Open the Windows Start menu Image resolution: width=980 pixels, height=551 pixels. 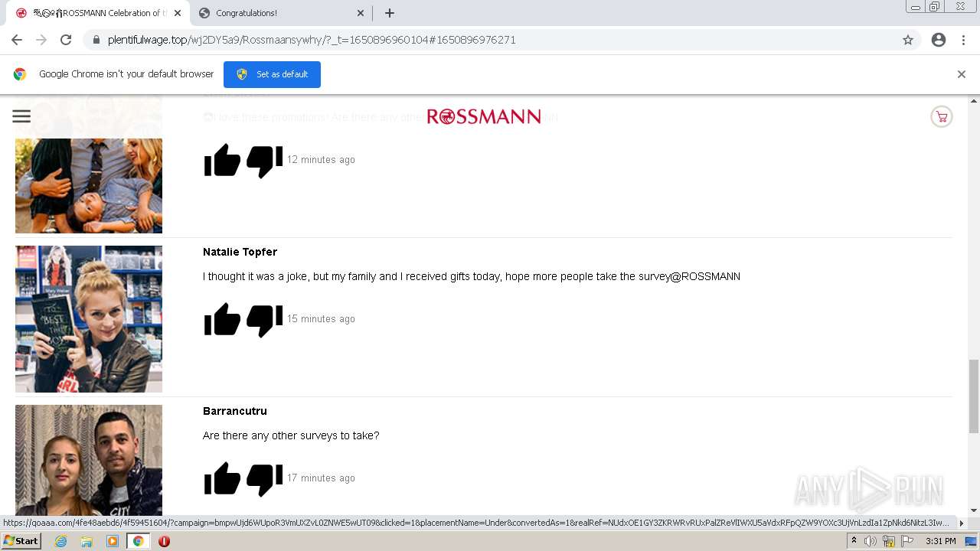pos(21,541)
